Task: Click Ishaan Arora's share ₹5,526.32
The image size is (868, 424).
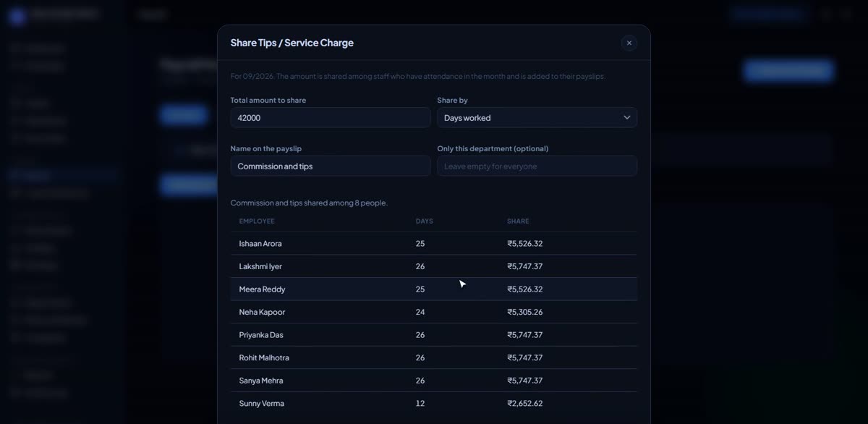Action: point(525,244)
